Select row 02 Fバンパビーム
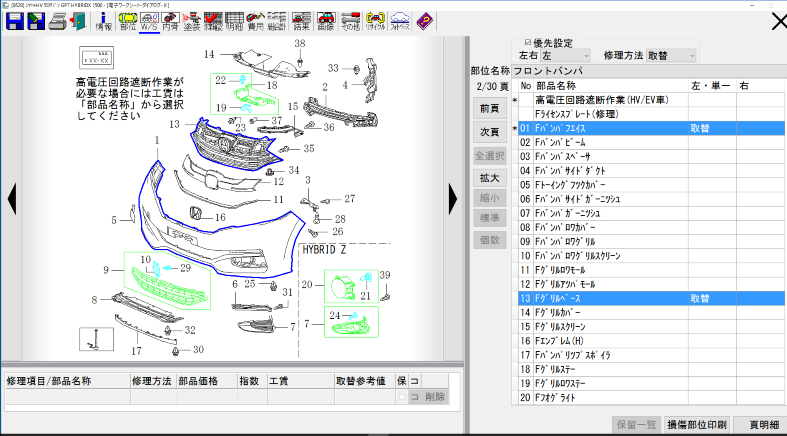The width and height of the screenshot is (787, 436). coord(652,142)
